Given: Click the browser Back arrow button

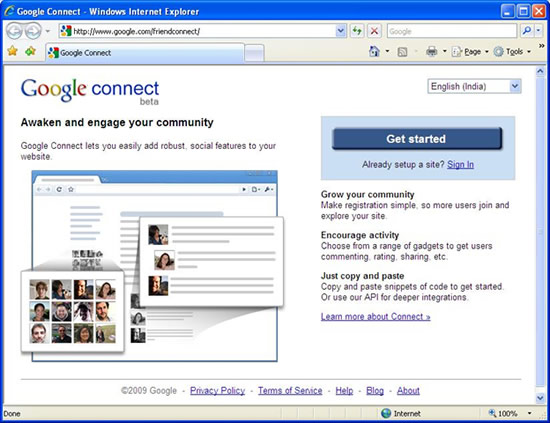Looking at the screenshot, I should tap(15, 31).
